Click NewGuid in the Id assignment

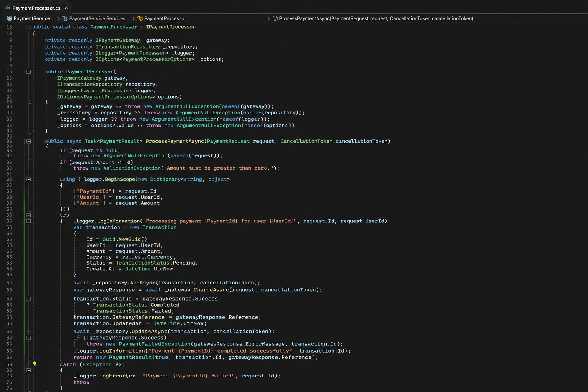coord(130,239)
